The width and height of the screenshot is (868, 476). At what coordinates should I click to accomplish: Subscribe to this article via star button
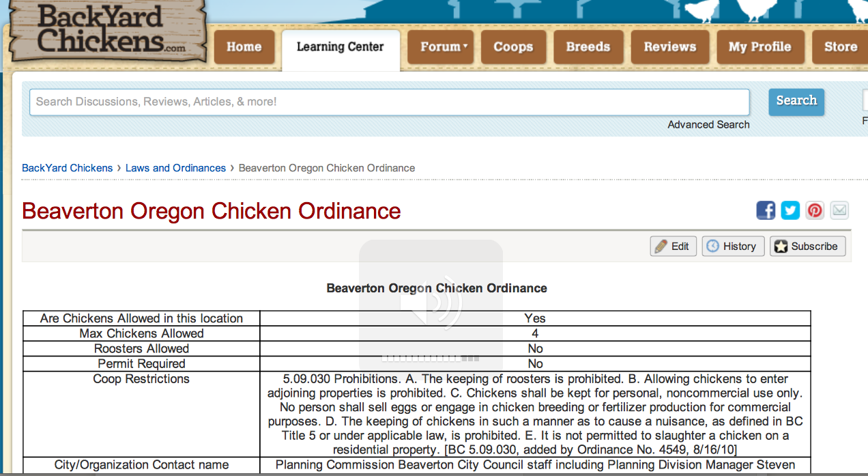pos(807,247)
